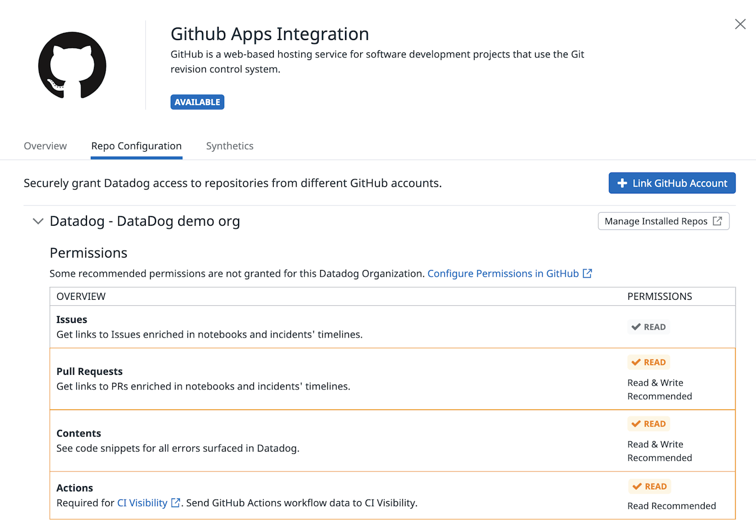Click the Contents READ badge
The width and height of the screenshot is (756, 532).
point(649,424)
